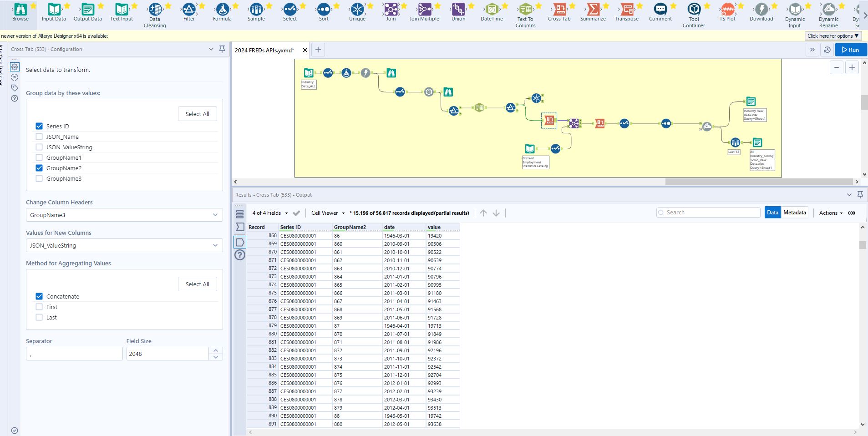
Task: Click the results Search field
Action: coord(708,212)
